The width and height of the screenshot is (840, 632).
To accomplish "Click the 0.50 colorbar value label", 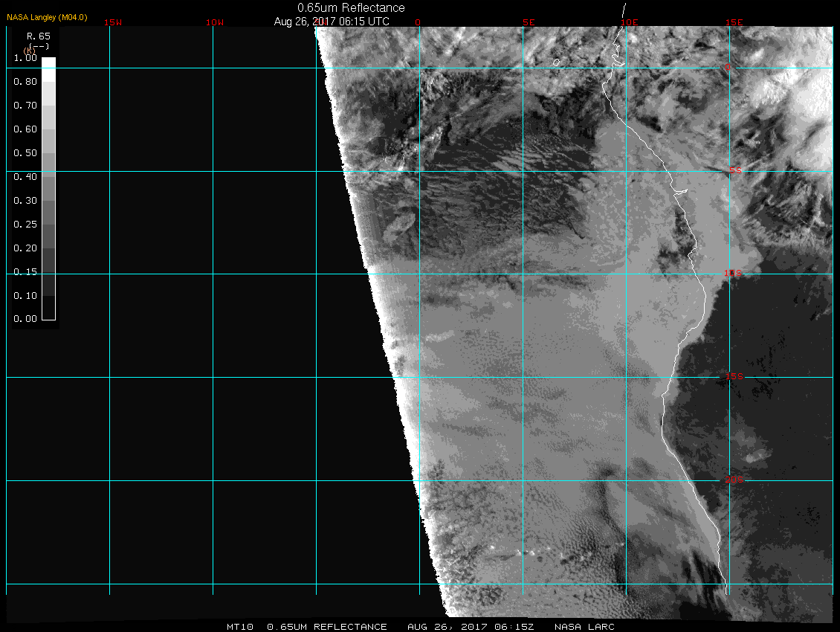I will tap(25, 152).
